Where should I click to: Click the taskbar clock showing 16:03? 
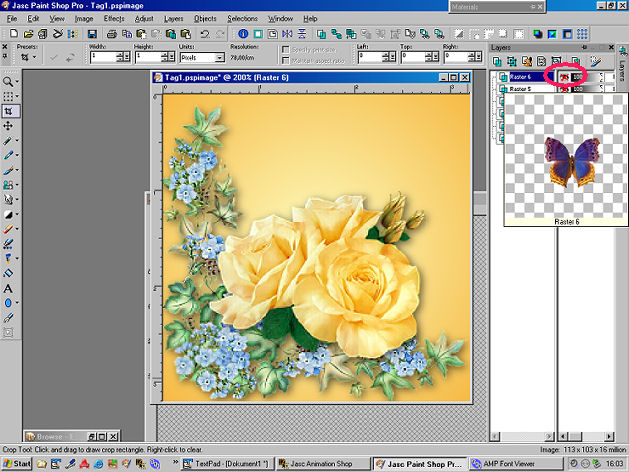click(x=614, y=464)
